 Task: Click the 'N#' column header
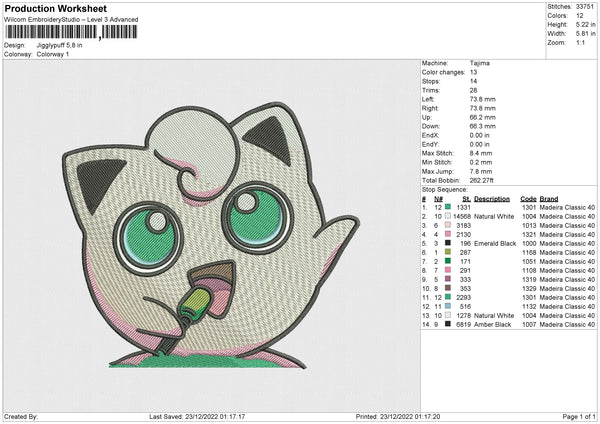coord(438,199)
